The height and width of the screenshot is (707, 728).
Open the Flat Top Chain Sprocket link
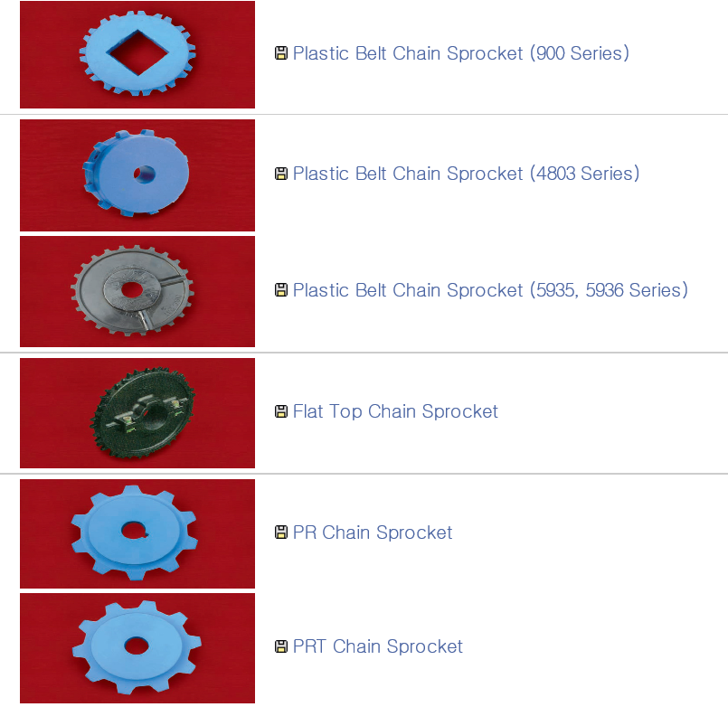395,411
